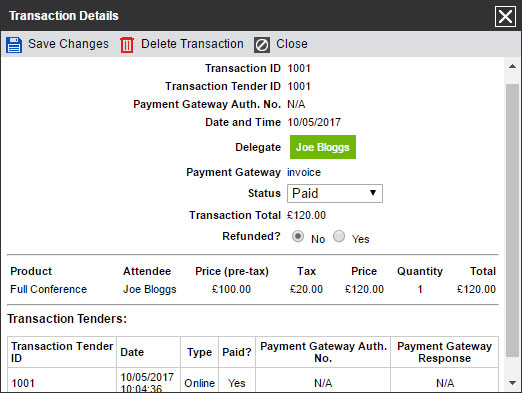The width and height of the screenshot is (522, 393).
Task: Click Paid? value Yes in tender row
Action: (237, 383)
